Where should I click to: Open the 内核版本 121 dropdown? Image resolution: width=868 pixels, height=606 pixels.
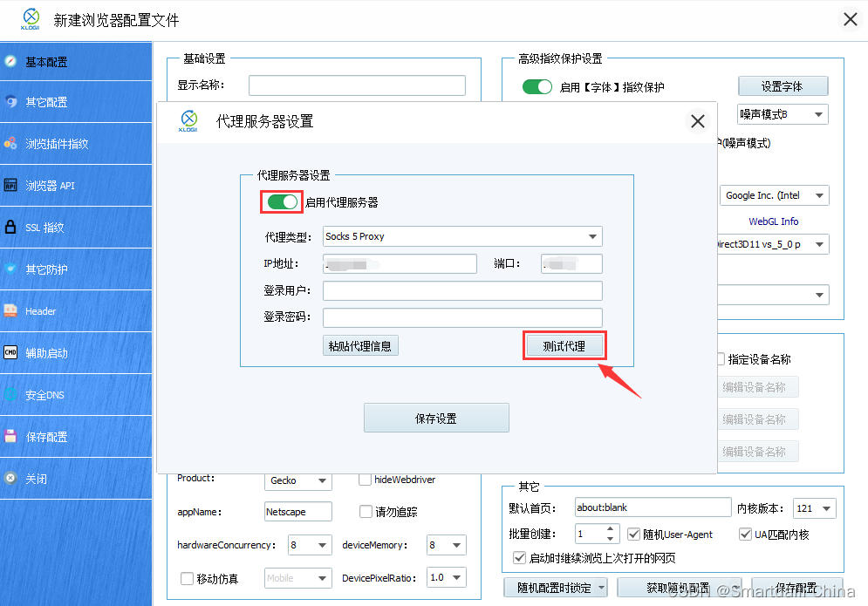pos(814,507)
